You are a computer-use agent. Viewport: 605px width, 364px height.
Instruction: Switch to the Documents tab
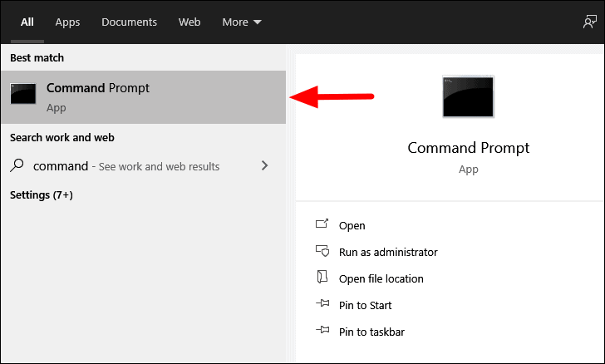pyautogui.click(x=130, y=22)
